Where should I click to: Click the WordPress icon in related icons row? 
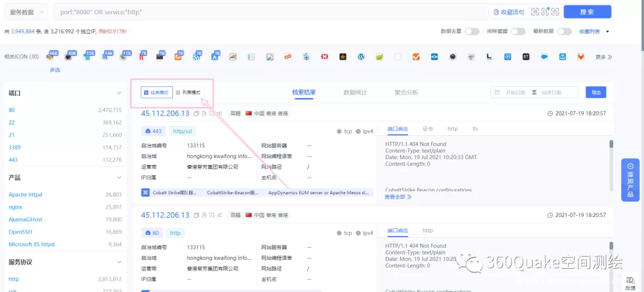[x=361, y=57]
